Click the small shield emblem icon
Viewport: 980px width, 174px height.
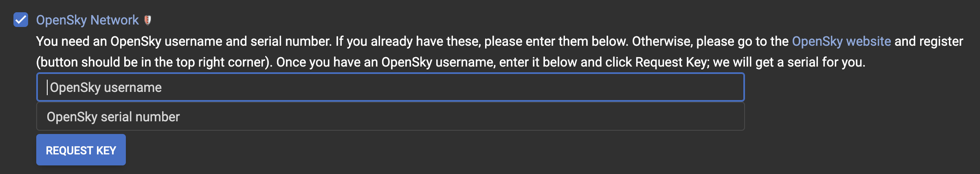(x=148, y=20)
